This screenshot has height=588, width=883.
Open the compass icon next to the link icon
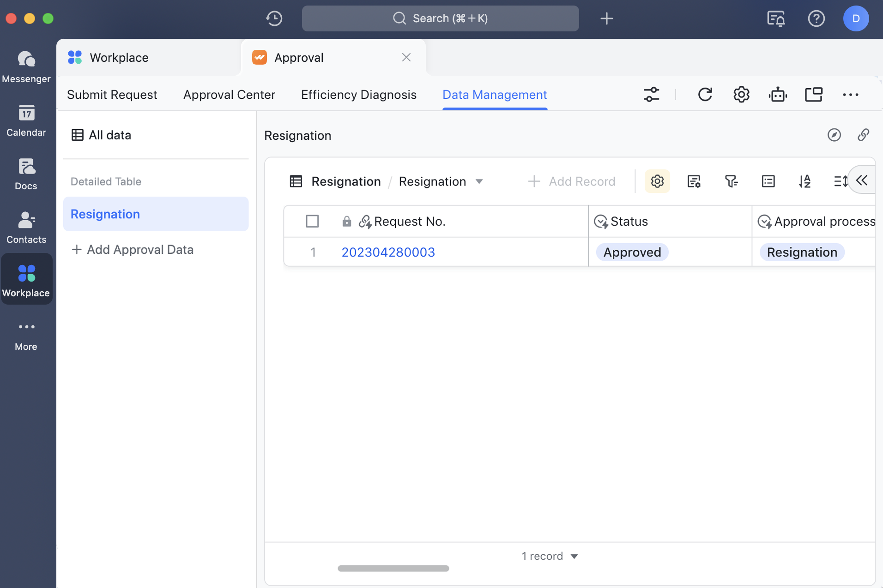[834, 135]
